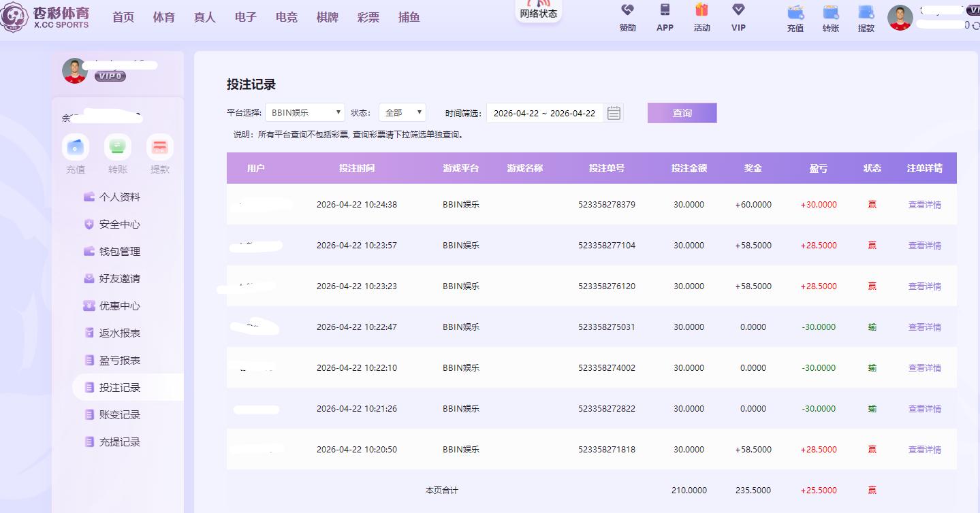
Task: Select 盈亏报表 in the sidebar menu
Action: [x=119, y=360]
